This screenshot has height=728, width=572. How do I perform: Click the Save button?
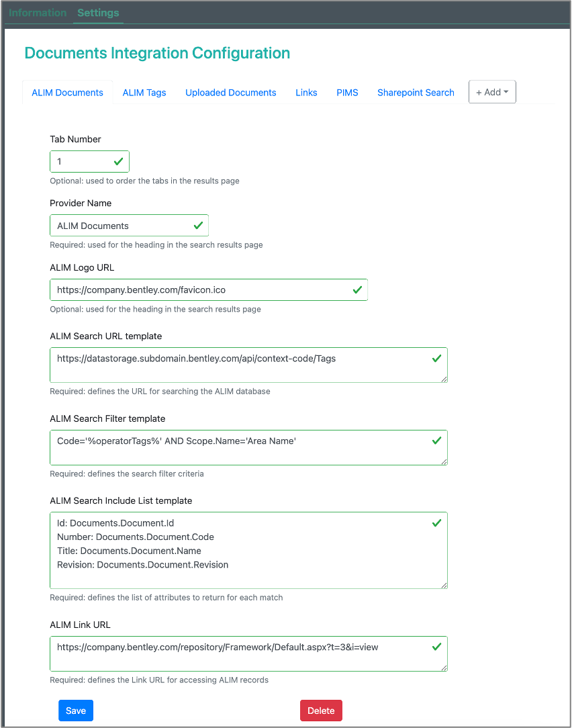(76, 711)
